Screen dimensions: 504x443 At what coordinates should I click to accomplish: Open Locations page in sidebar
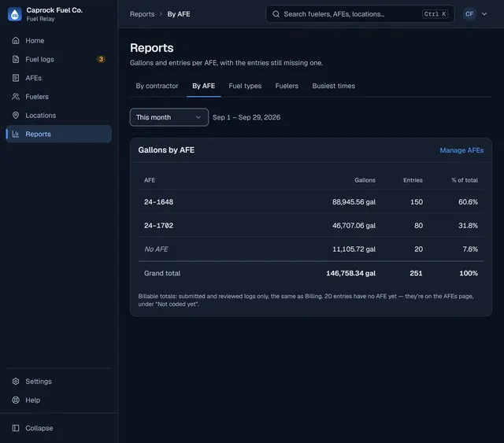(58, 115)
